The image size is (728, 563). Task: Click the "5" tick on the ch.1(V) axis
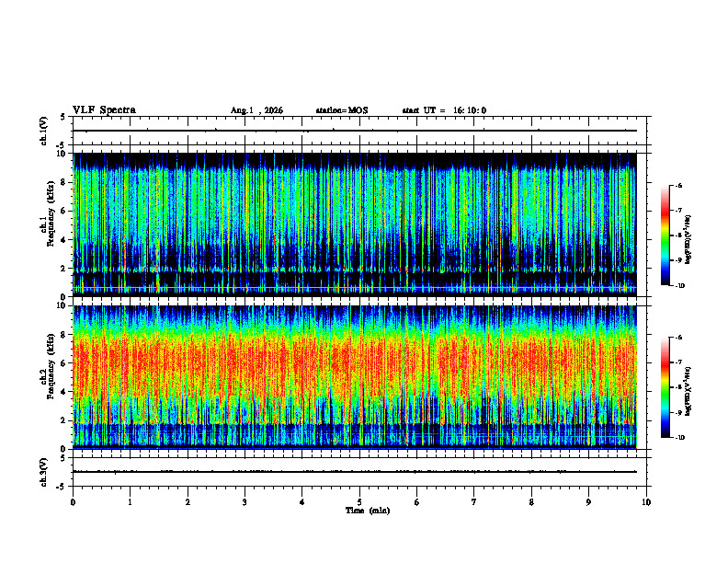point(63,117)
